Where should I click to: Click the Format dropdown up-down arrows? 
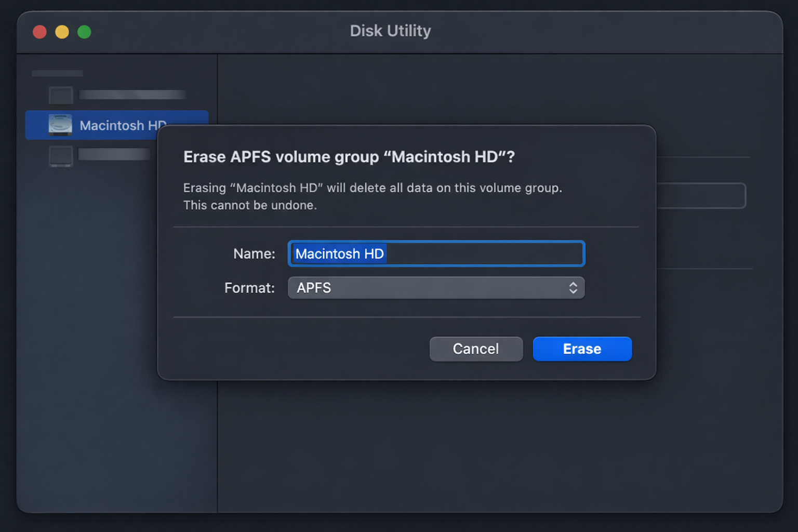(x=573, y=288)
